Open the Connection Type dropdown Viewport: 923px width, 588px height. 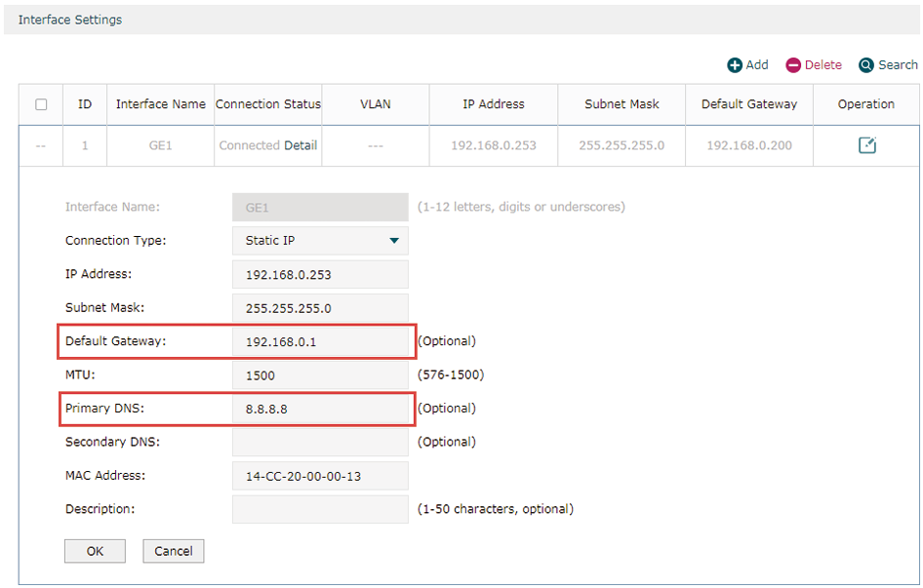(320, 241)
